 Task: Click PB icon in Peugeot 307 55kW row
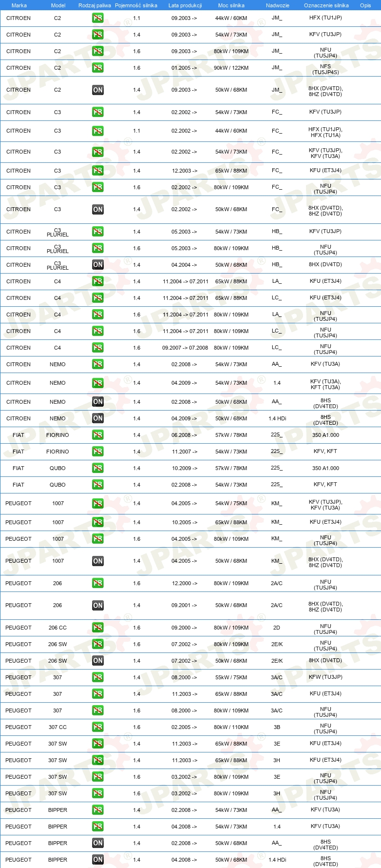click(x=98, y=677)
